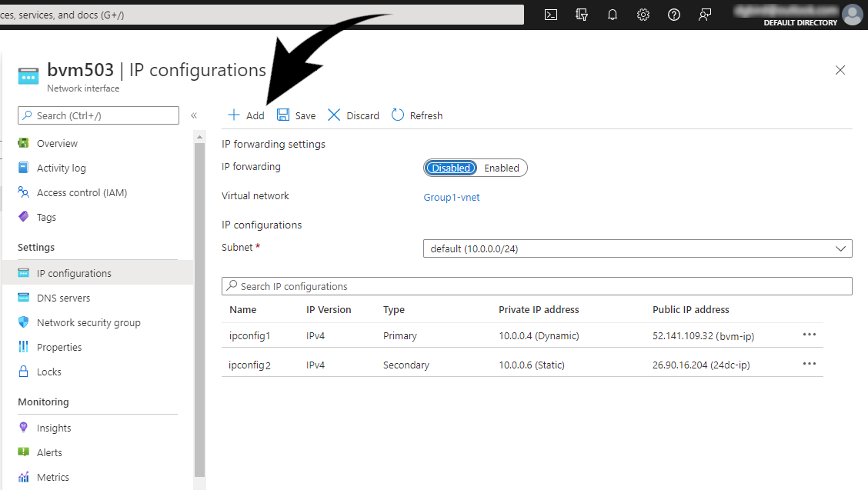Screen dimensions: 868x490
Task: Open the ellipsis menu for ipconfig2
Action: [809, 364]
